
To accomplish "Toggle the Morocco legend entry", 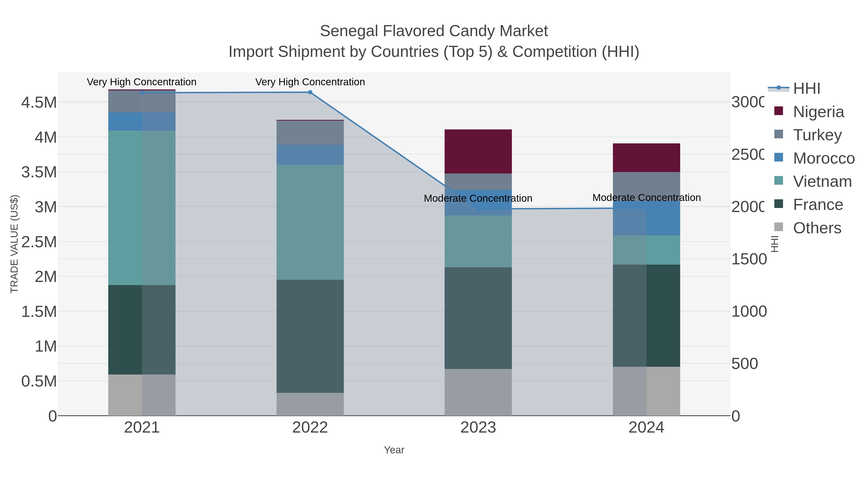I will 814,158.
